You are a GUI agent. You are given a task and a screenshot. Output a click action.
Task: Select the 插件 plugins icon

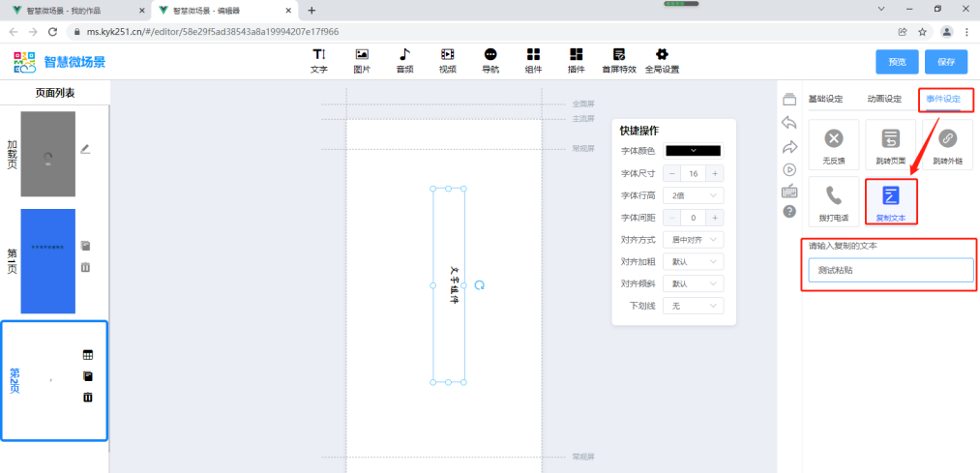point(577,60)
